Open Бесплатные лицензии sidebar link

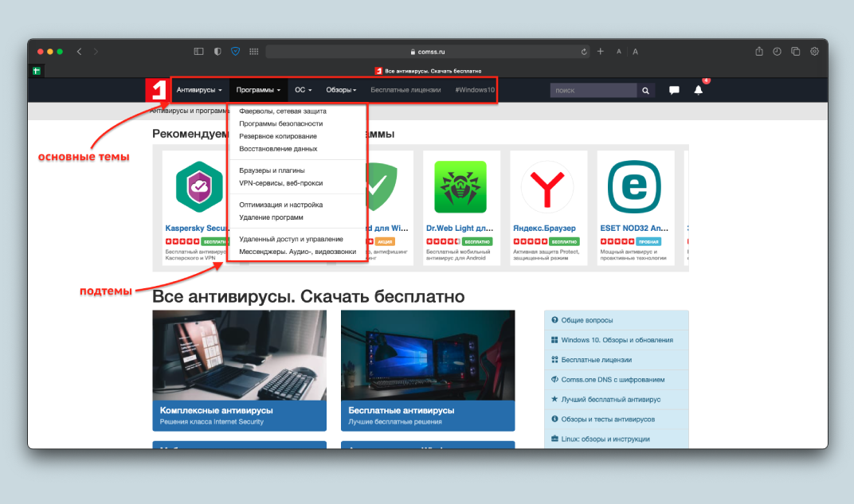(616, 360)
